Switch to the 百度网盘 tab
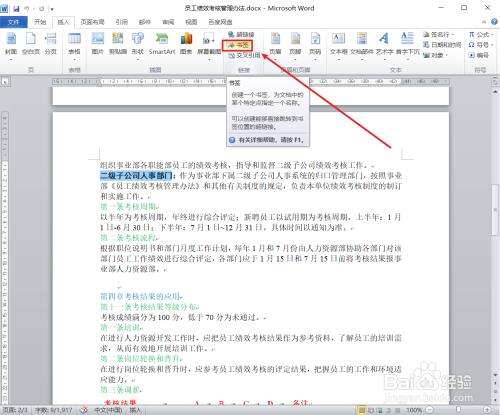 point(220,22)
